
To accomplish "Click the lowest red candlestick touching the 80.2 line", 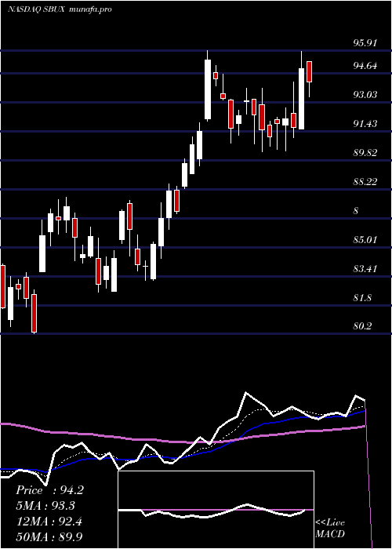I will point(34,311).
